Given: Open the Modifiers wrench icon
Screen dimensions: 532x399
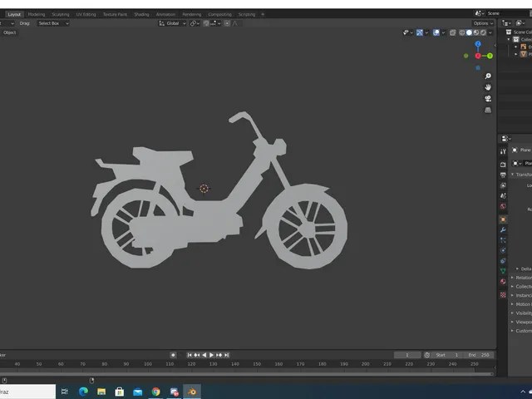Looking at the screenshot, I should click(x=503, y=229).
